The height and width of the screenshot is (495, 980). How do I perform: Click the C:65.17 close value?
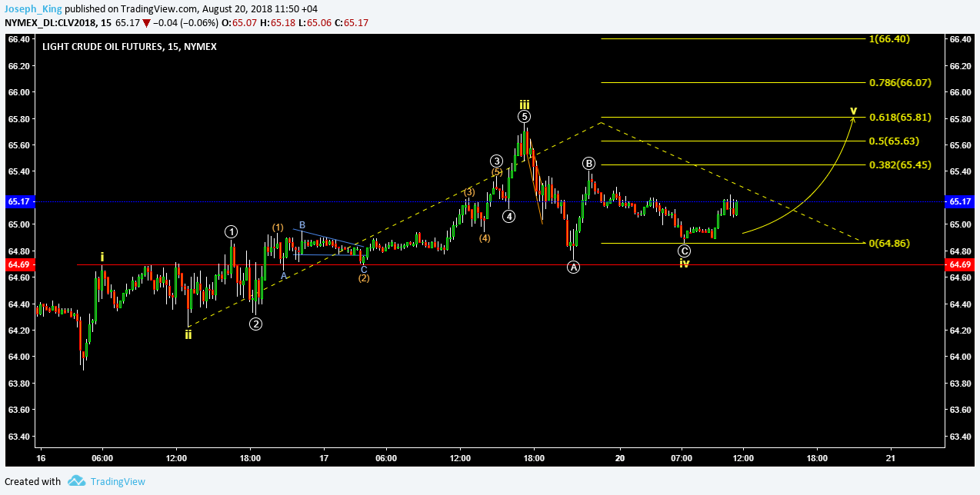coord(350,23)
